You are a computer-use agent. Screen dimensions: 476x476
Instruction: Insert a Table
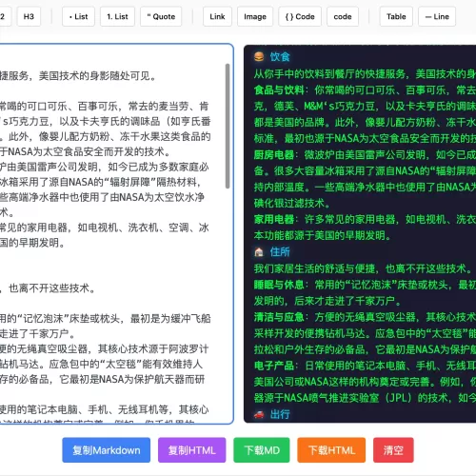pos(396,16)
